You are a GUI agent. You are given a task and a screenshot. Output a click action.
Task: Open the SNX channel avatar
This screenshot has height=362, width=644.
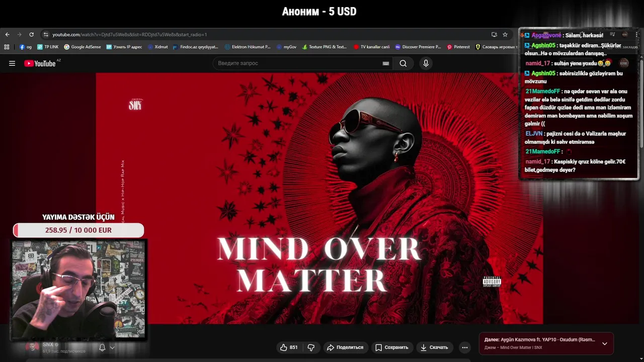(x=33, y=347)
